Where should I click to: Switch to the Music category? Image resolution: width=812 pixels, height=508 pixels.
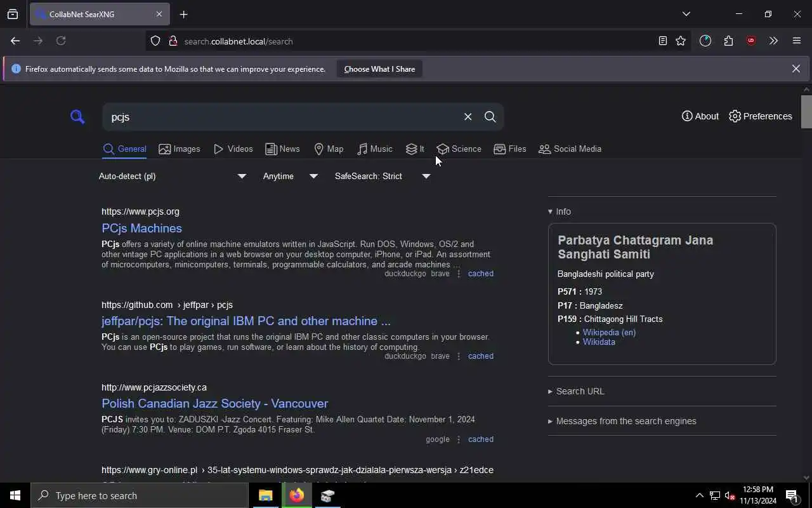tap(375, 149)
